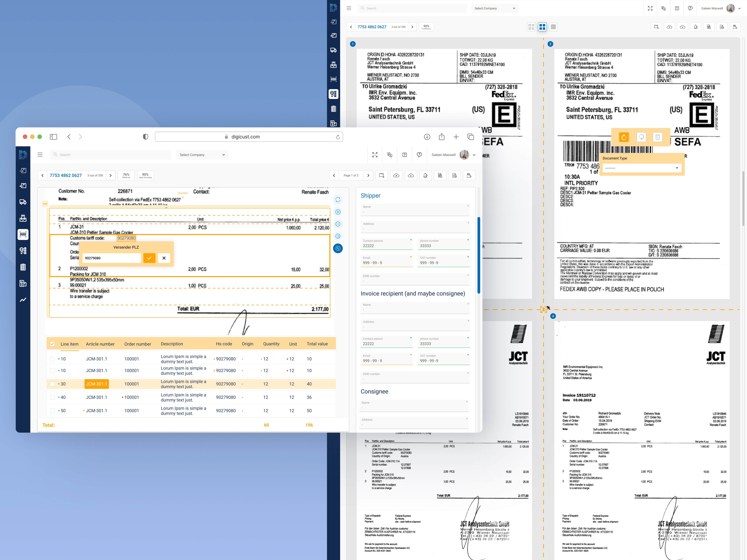Click the highlighted 90279080 tariff code on invoice
The width and height of the screenshot is (747, 560).
coord(126,238)
